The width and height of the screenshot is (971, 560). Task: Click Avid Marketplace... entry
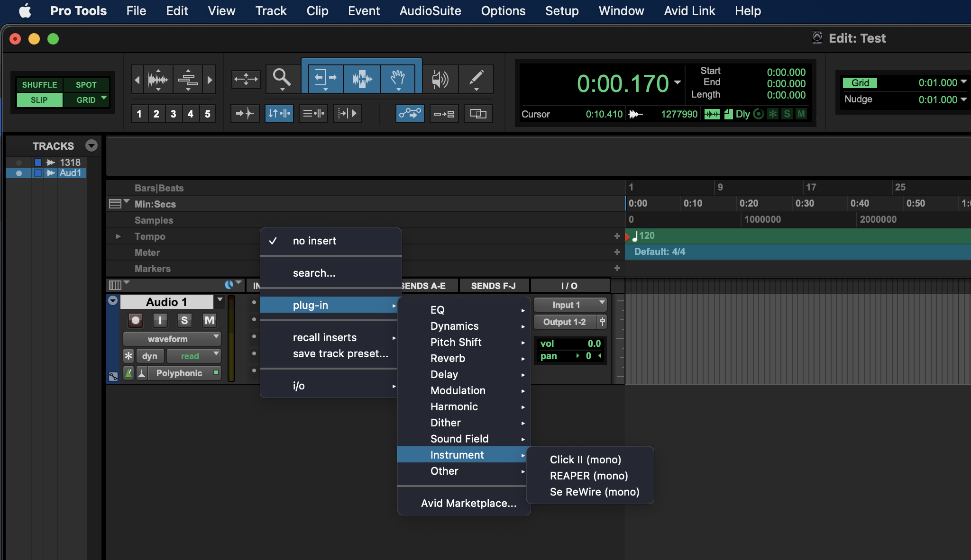point(468,503)
